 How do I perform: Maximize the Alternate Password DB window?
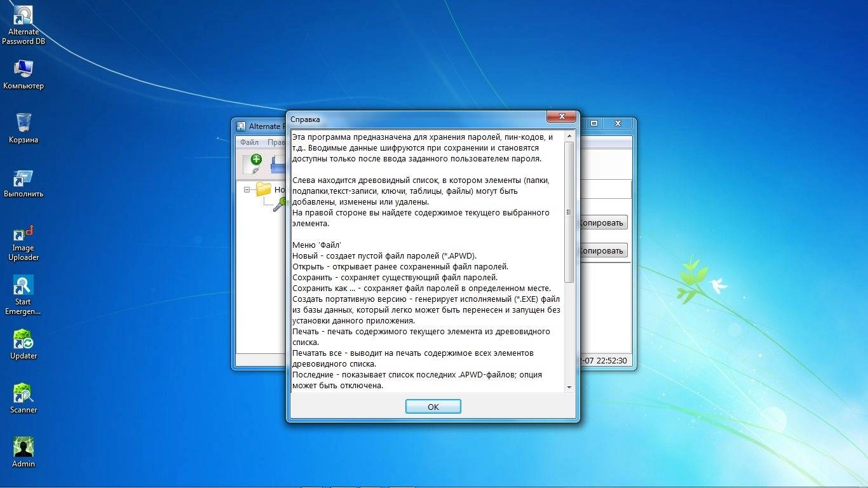[x=594, y=123]
